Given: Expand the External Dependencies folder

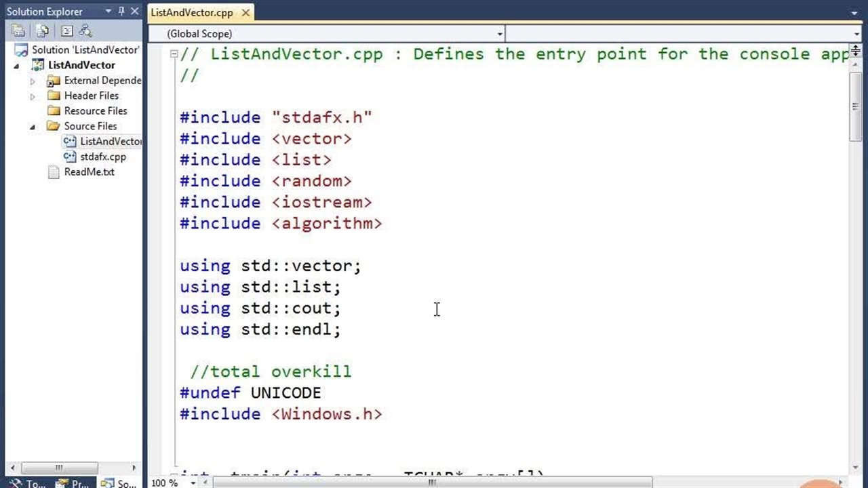Looking at the screenshot, I should [33, 81].
